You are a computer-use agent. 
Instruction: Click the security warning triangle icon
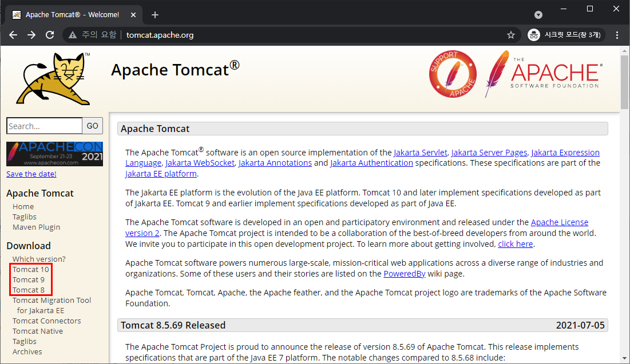(x=72, y=35)
